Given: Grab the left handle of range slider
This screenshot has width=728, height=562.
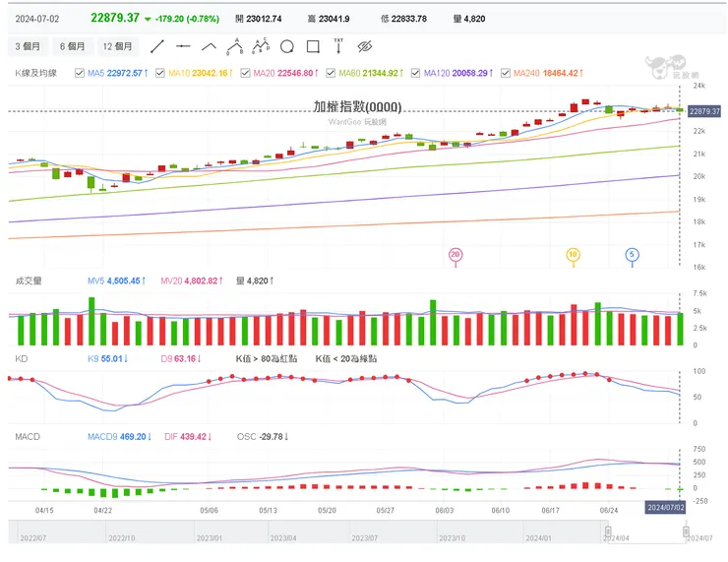Looking at the screenshot, I should click(608, 531).
